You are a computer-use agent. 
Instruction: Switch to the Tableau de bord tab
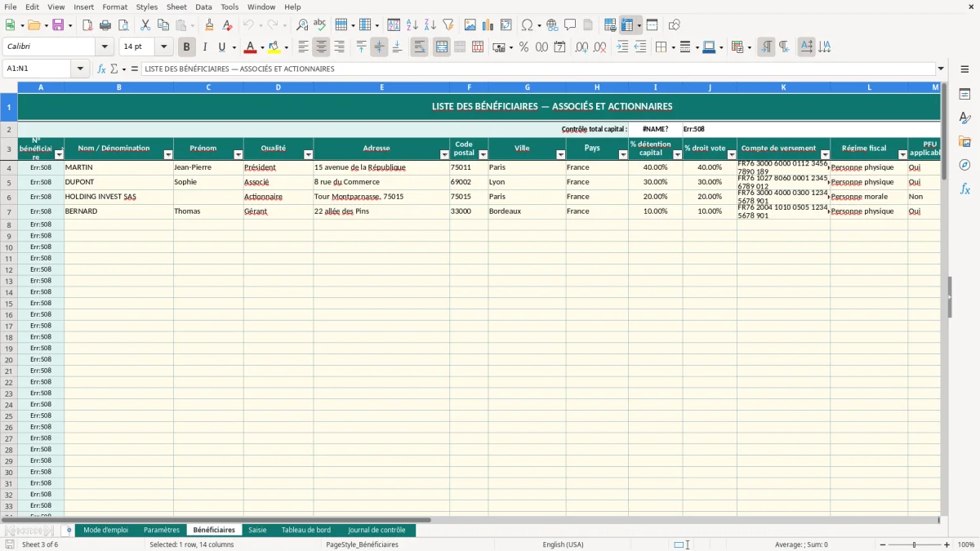click(x=306, y=530)
